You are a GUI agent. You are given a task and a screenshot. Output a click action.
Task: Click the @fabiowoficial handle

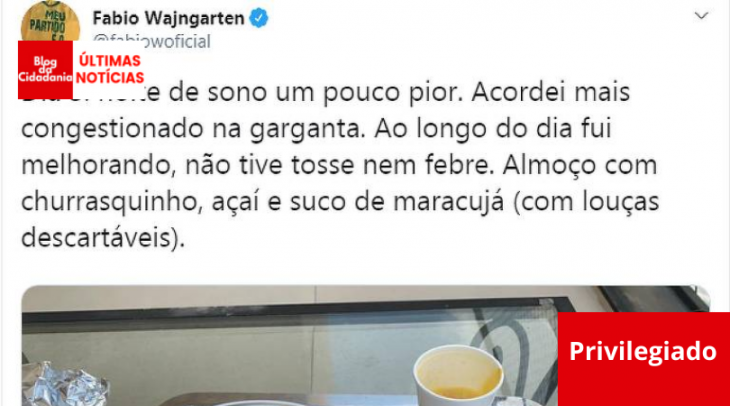[152, 41]
